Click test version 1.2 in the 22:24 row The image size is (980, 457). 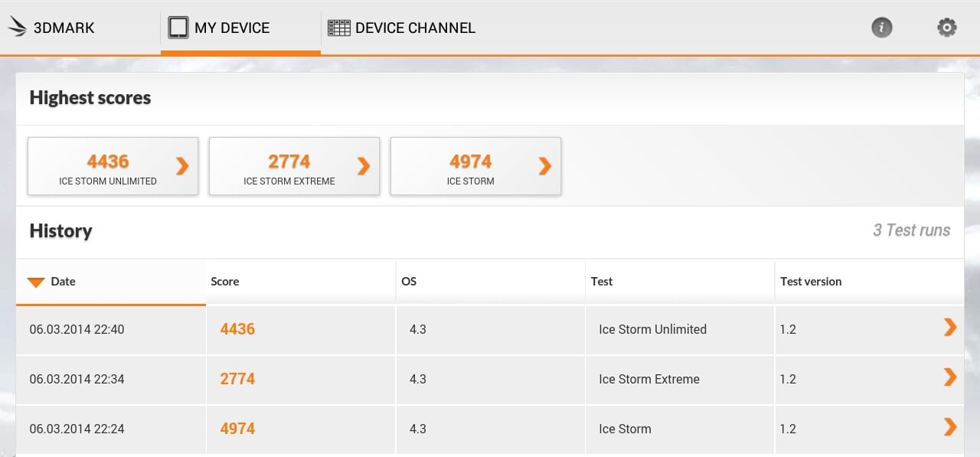788,429
